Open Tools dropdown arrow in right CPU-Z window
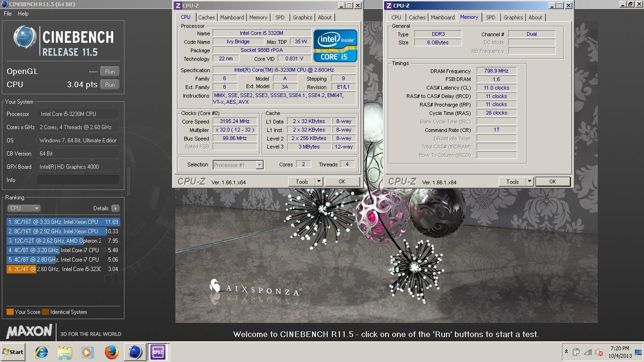The image size is (644, 362). [529, 181]
